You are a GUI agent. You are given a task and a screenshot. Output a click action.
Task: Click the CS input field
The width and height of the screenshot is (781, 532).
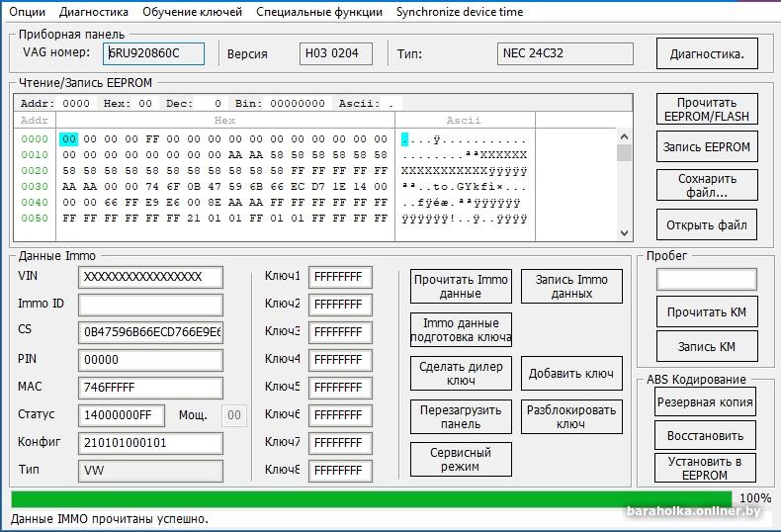click(150, 332)
